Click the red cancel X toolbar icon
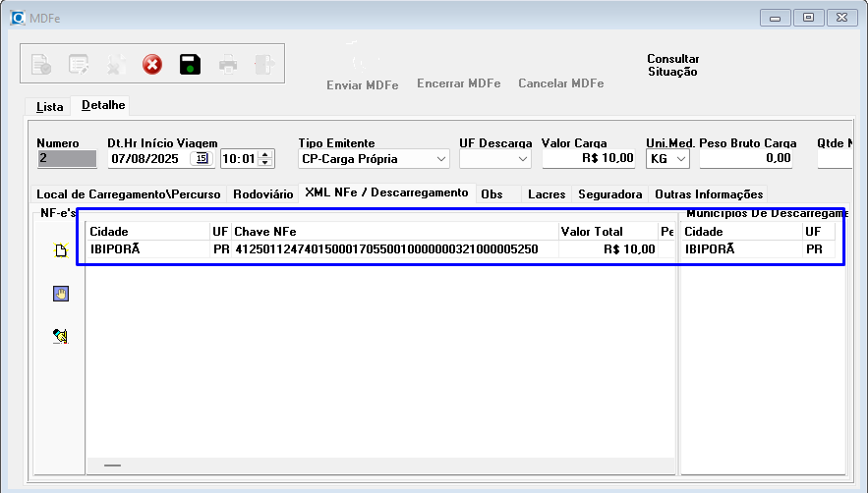868x493 pixels. [x=152, y=65]
